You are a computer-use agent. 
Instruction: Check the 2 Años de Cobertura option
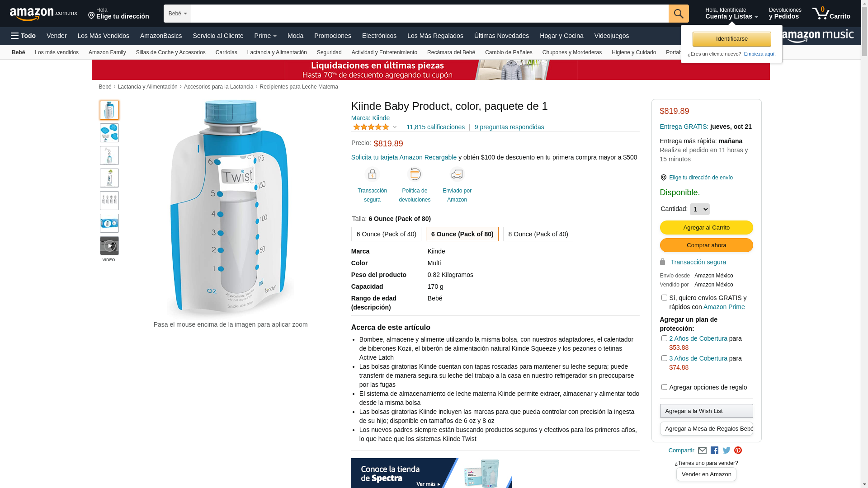(x=664, y=338)
